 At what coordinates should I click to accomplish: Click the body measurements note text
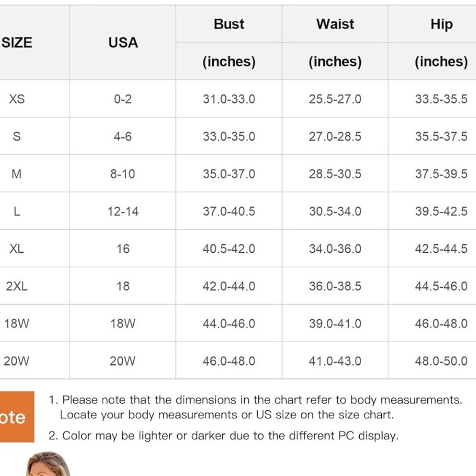(x=255, y=407)
